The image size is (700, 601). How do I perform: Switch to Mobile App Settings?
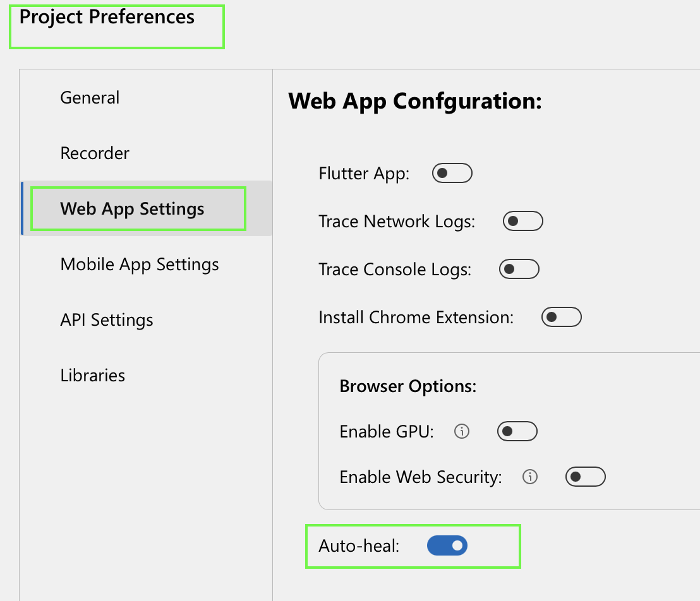click(140, 265)
